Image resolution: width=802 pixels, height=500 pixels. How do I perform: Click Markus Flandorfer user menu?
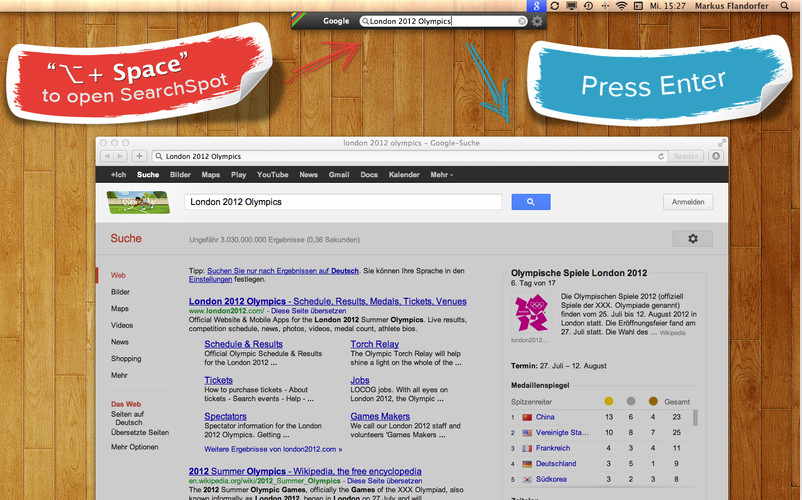pyautogui.click(x=731, y=6)
